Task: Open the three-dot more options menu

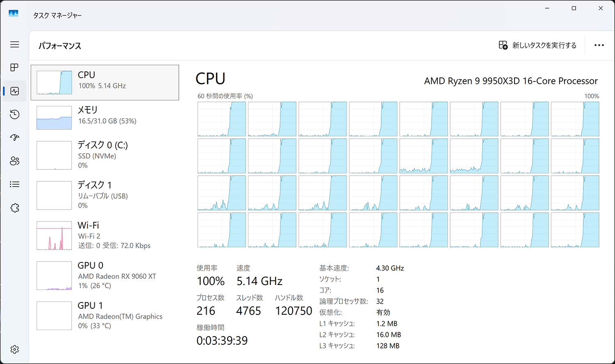Action: (x=599, y=45)
